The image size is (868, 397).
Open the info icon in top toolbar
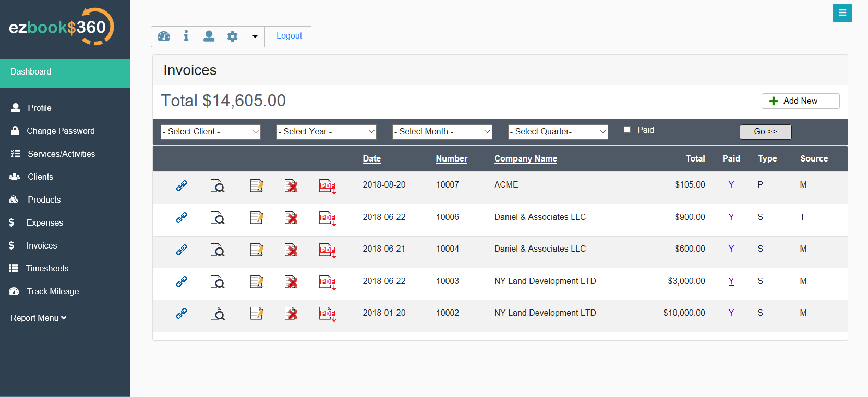186,36
